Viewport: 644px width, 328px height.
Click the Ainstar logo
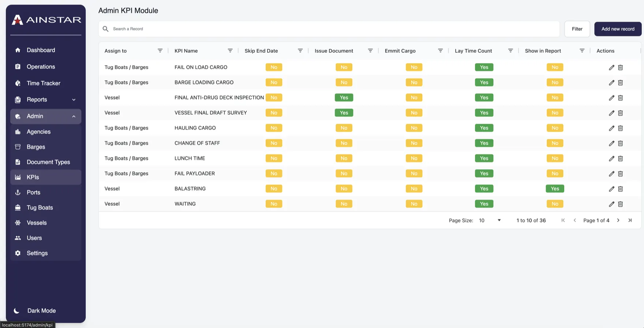pyautogui.click(x=46, y=20)
